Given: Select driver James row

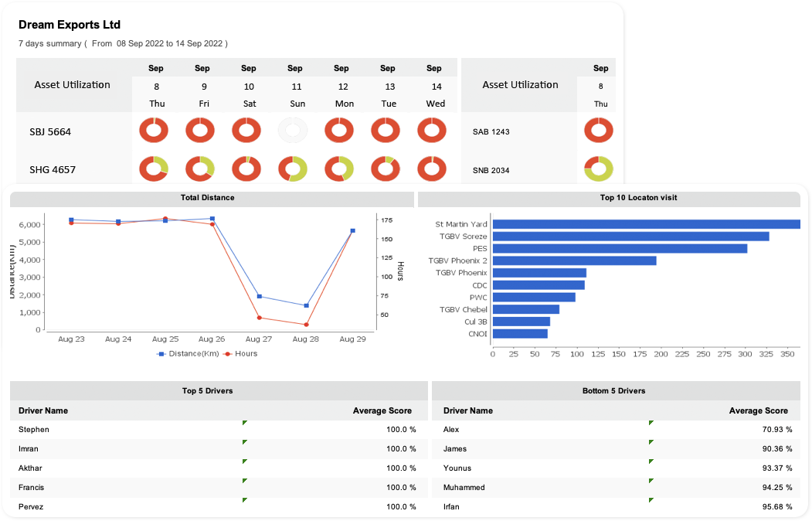Looking at the screenshot, I should (617, 448).
